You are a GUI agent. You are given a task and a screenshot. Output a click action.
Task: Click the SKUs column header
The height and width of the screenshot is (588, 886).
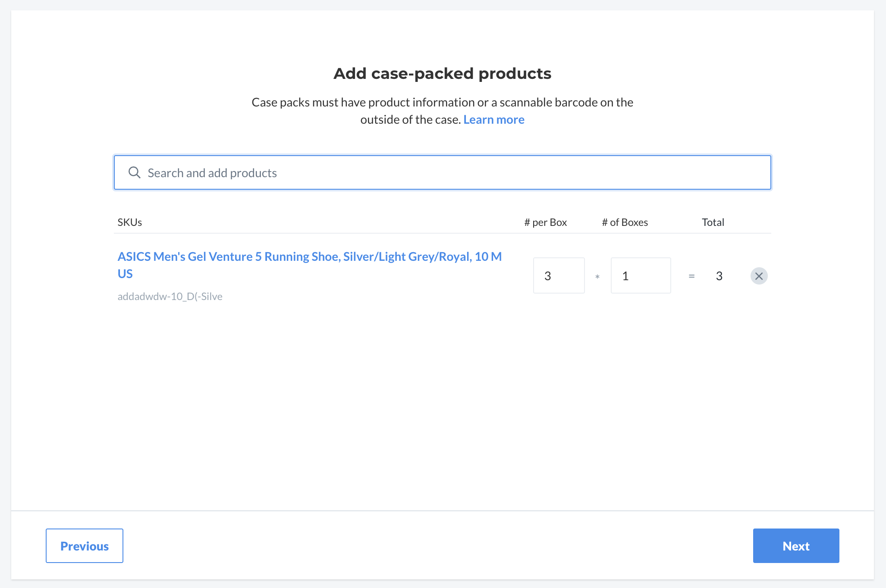click(130, 222)
